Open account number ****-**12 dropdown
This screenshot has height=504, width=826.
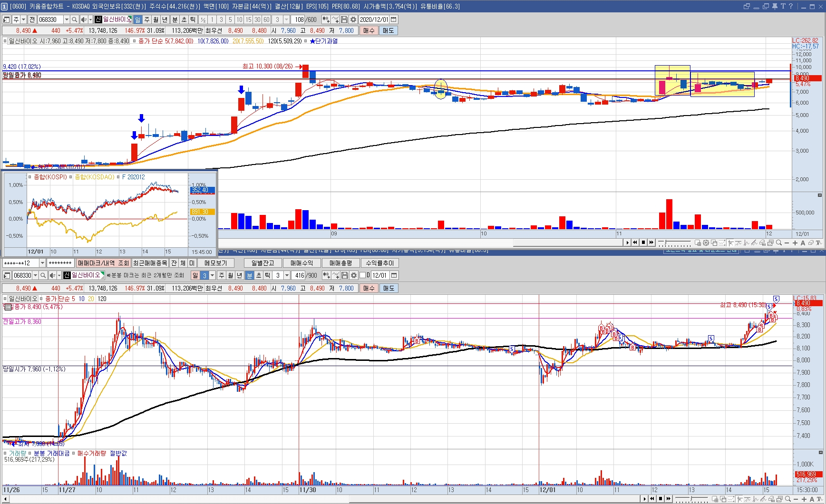coord(42,263)
